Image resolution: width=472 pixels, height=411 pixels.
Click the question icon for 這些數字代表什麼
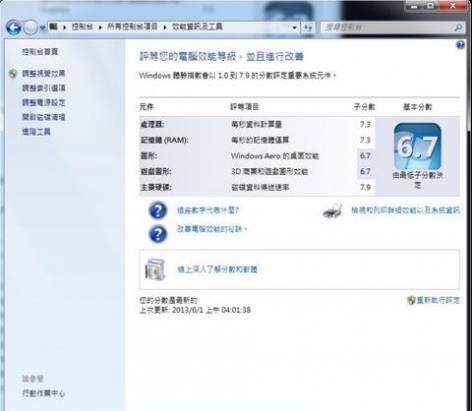click(x=158, y=211)
